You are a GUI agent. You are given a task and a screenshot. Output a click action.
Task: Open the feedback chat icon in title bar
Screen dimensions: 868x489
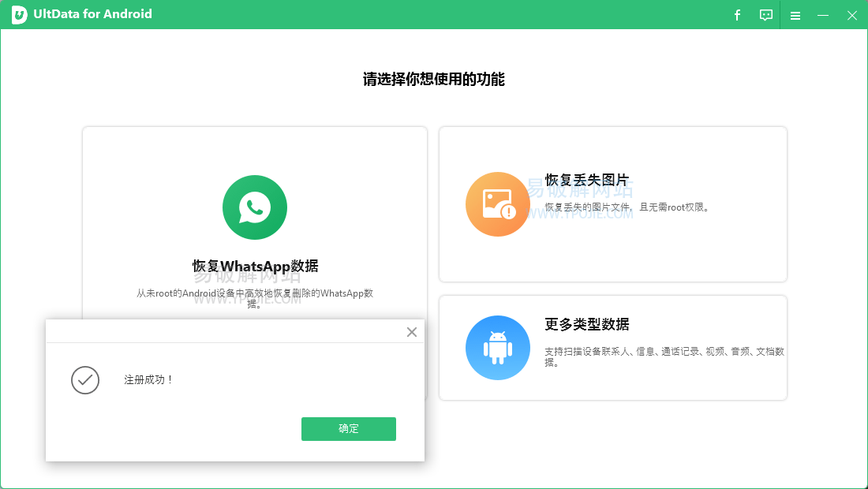click(x=765, y=15)
